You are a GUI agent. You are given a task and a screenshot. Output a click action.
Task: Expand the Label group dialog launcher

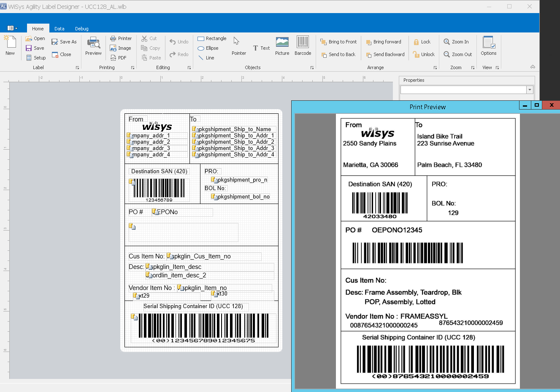[77, 68]
